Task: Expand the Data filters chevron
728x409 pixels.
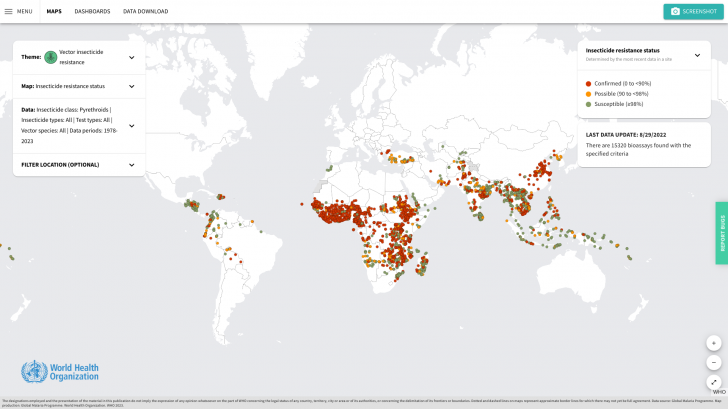Action: click(x=131, y=126)
